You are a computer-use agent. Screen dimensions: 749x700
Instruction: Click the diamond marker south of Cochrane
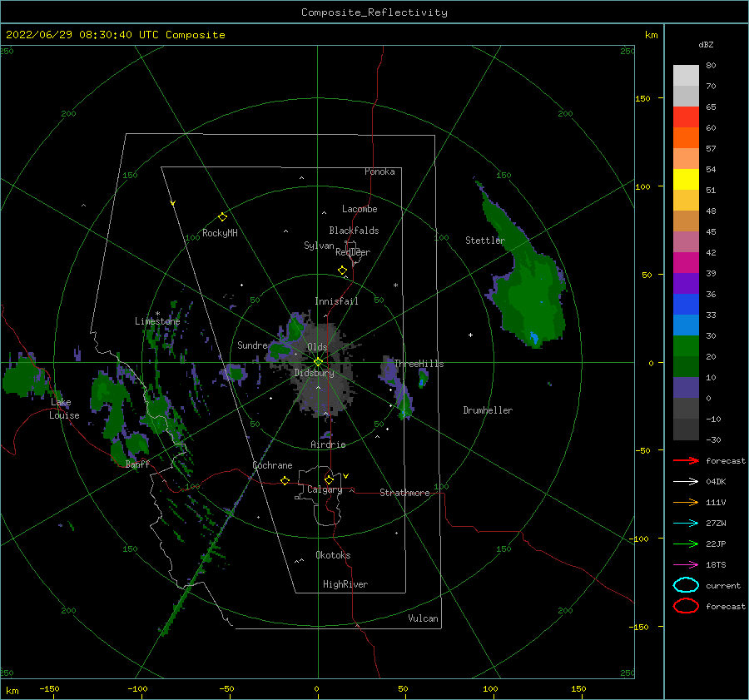(285, 480)
